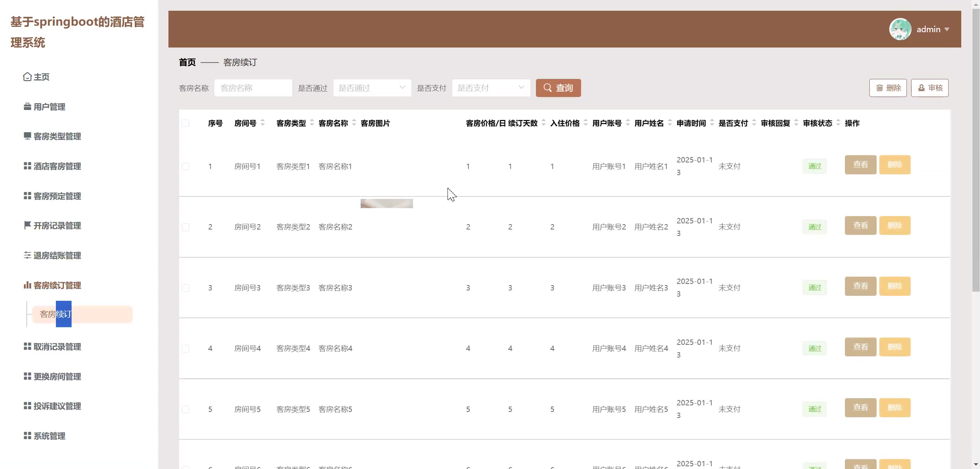This screenshot has width=980, height=469.
Task: Click the vertical page scrollbar thumb
Action: tap(976, 149)
